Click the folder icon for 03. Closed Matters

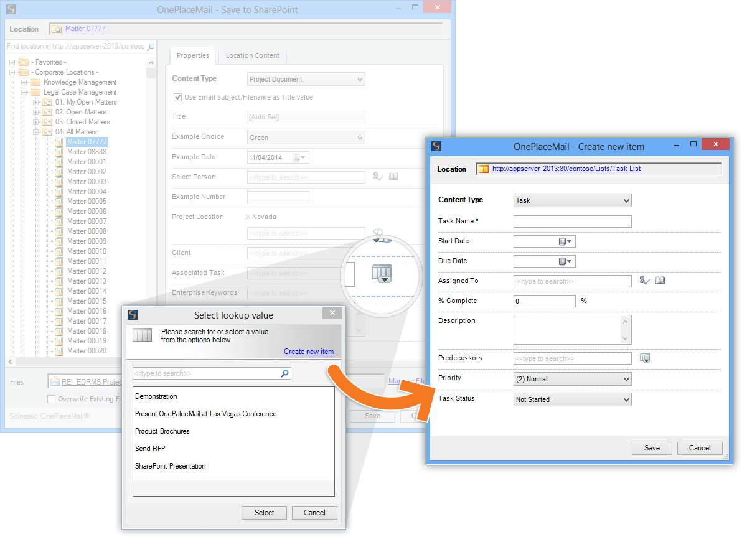click(47, 122)
